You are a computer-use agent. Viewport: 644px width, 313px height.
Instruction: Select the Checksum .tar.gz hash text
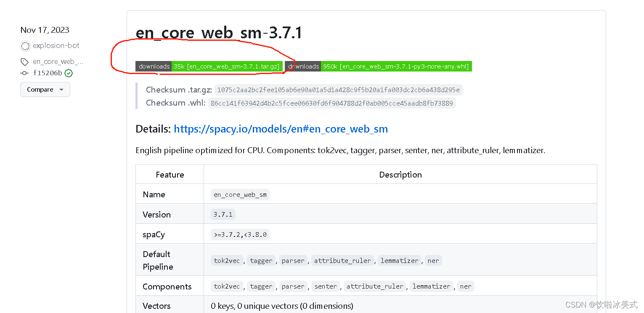[x=338, y=90]
